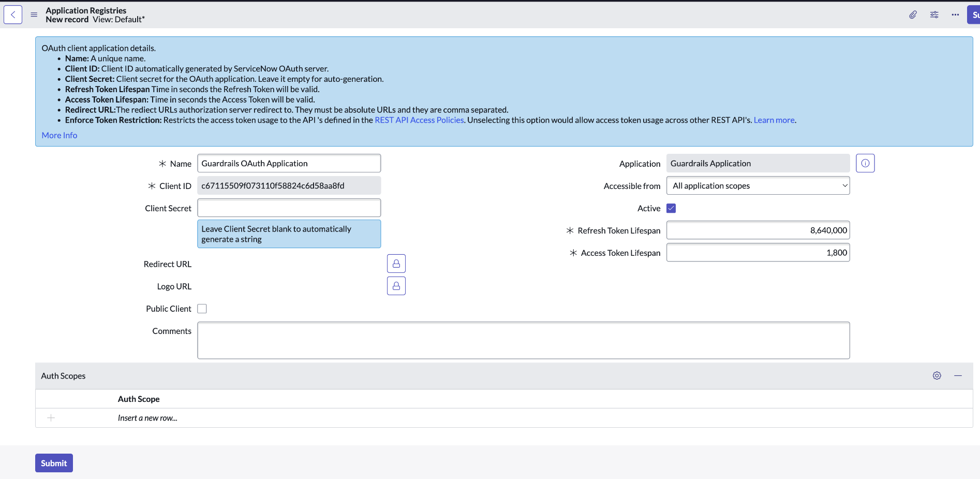Screen dimensions: 980x479
Task: Click the Comments text area
Action: (x=523, y=340)
